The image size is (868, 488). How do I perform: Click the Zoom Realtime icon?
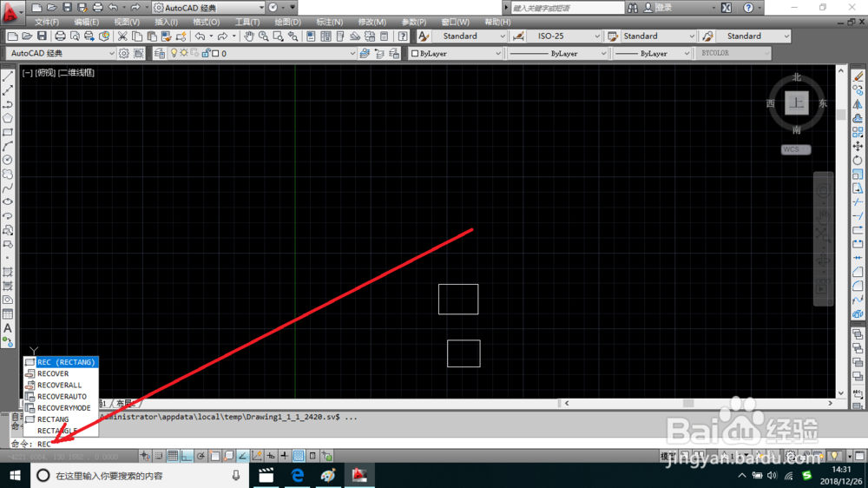[264, 36]
